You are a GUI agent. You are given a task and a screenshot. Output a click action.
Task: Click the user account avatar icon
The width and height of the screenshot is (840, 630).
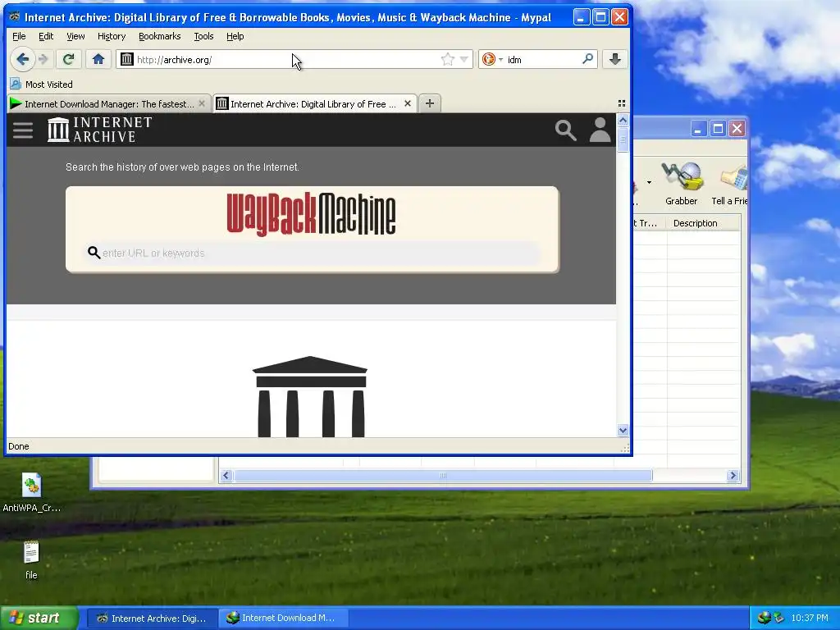click(600, 130)
